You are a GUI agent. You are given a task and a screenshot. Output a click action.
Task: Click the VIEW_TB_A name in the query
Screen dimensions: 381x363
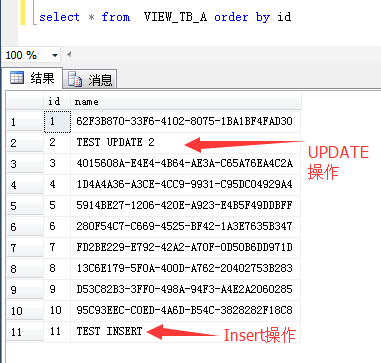(x=175, y=17)
